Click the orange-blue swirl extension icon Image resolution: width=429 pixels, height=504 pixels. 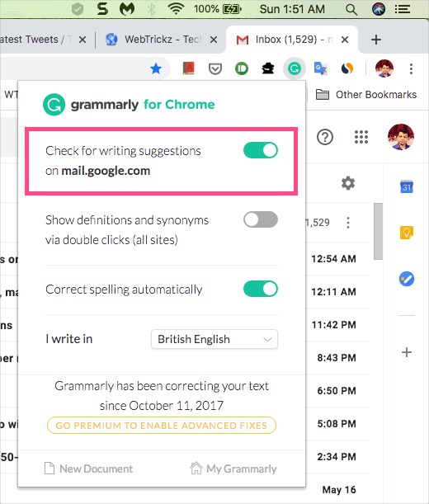347,68
